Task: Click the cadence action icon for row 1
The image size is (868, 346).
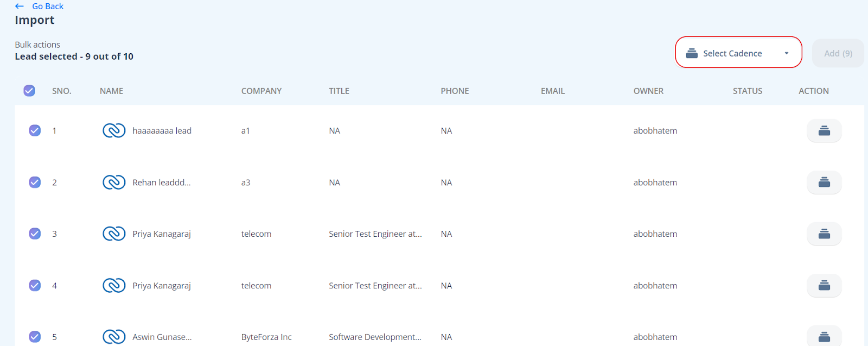Action: pyautogui.click(x=824, y=131)
